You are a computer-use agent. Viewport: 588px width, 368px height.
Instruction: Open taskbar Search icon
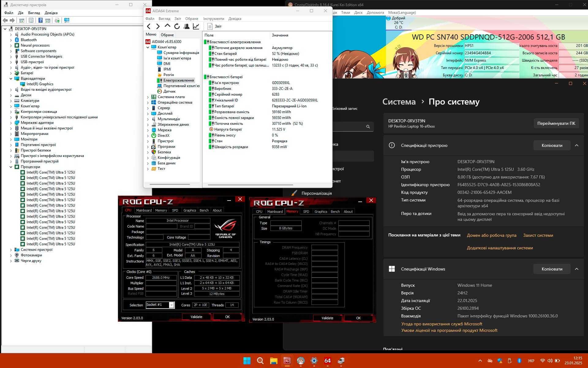[260, 361]
